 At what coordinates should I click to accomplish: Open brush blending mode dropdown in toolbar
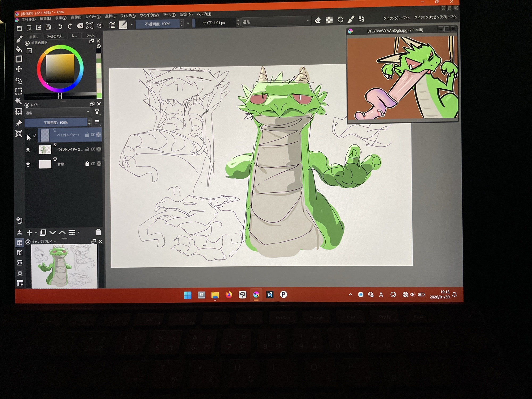coord(276,21)
